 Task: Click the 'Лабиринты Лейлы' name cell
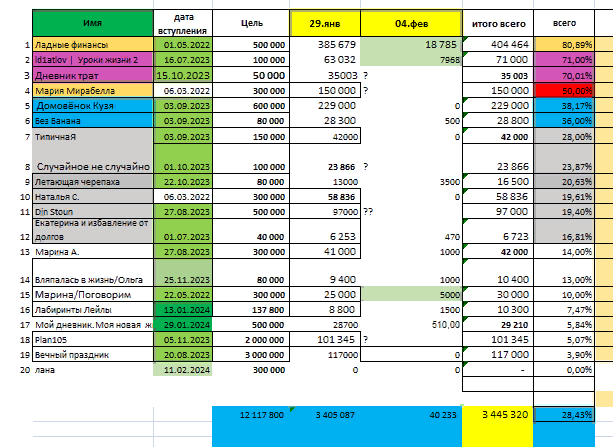click(x=93, y=310)
